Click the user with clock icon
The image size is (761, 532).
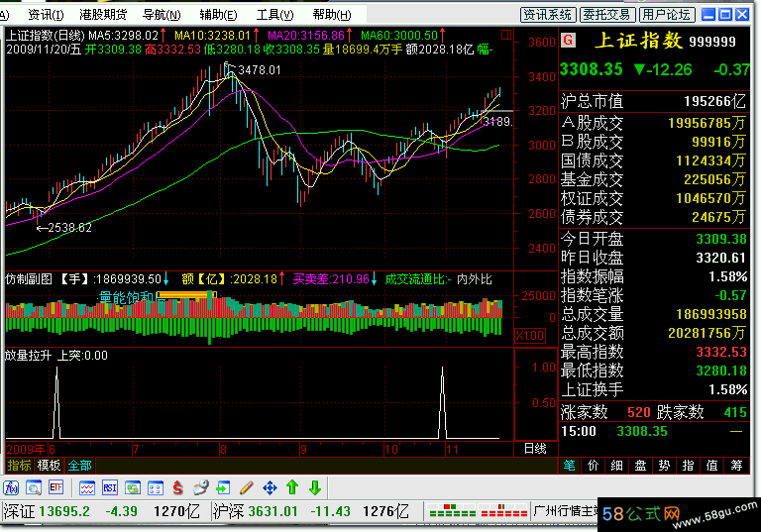click(x=200, y=487)
